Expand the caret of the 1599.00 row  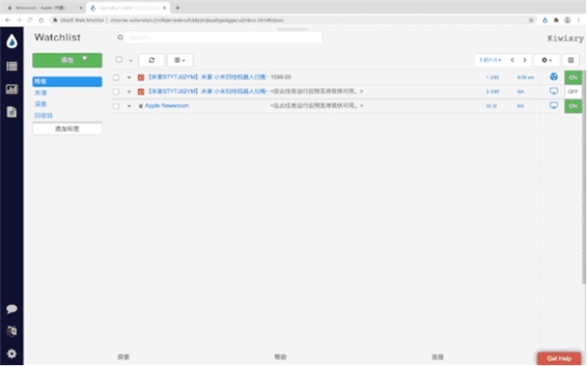click(128, 78)
